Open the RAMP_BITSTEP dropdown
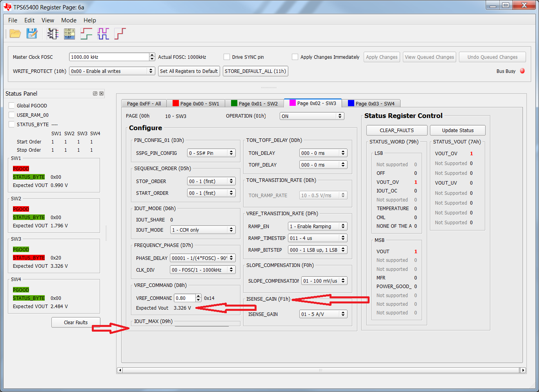 tap(318, 250)
